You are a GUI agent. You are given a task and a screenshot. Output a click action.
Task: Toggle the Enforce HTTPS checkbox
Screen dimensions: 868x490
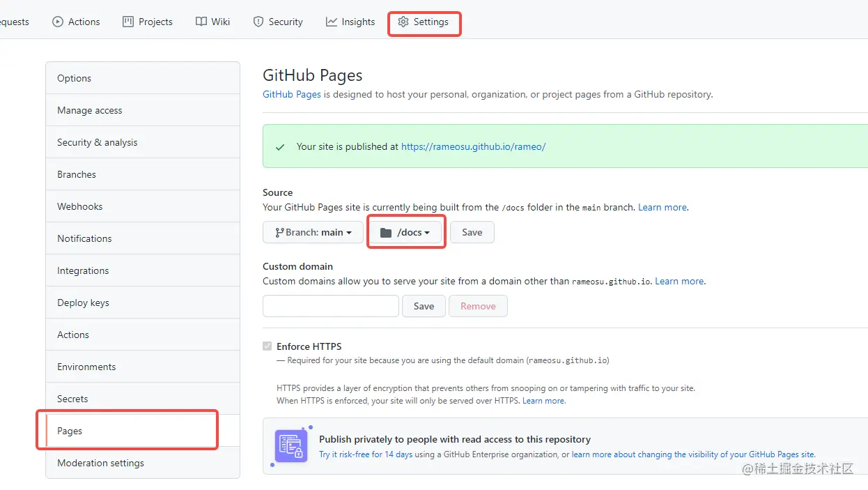[x=267, y=346]
